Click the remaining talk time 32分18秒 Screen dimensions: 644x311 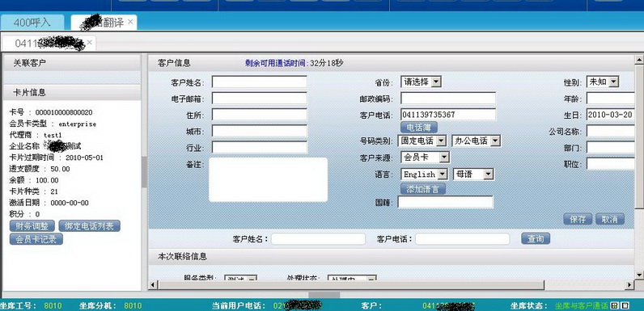(327, 63)
